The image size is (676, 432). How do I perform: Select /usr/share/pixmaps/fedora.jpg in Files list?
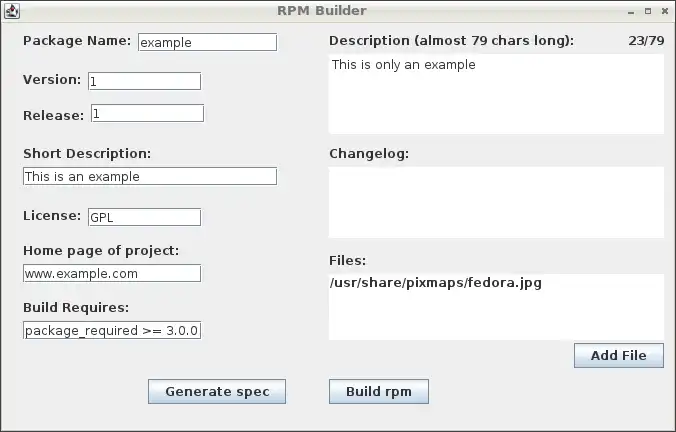[x=435, y=283]
